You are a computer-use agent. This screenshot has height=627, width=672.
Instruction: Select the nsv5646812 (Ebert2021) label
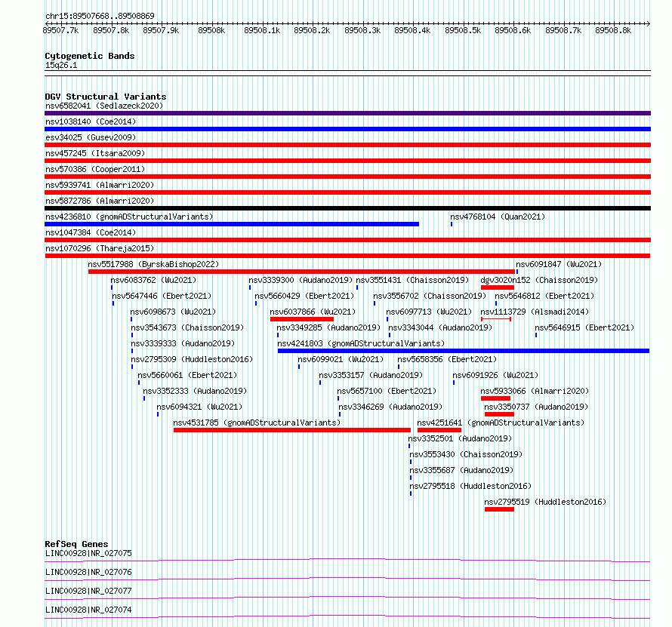click(x=544, y=296)
